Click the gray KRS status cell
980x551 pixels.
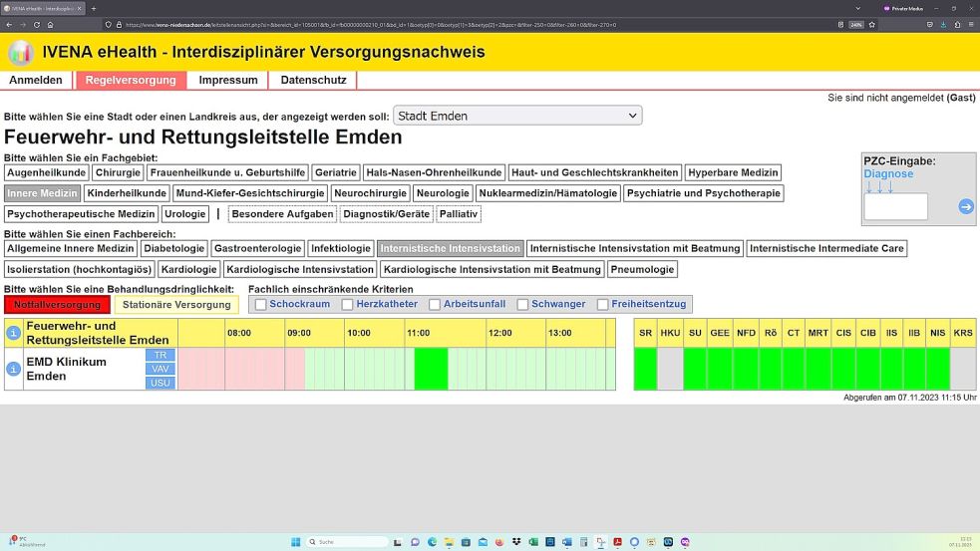tap(962, 369)
